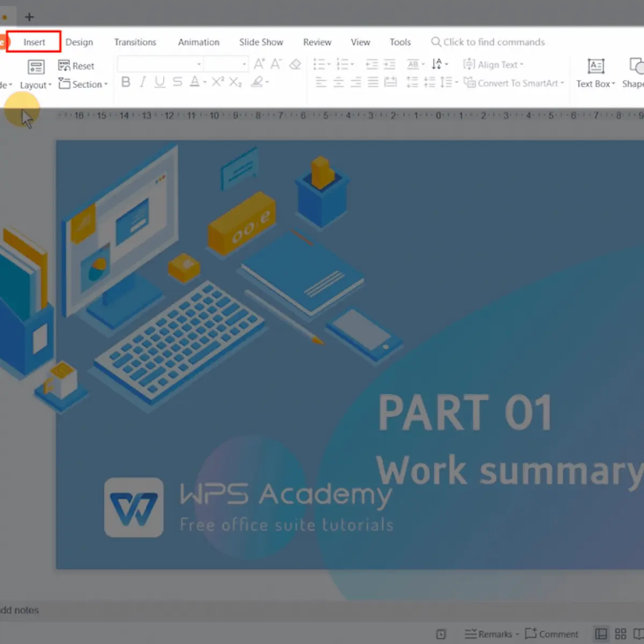Screen dimensions: 644x644
Task: Open the Insert ribbon tab
Action: pos(34,42)
